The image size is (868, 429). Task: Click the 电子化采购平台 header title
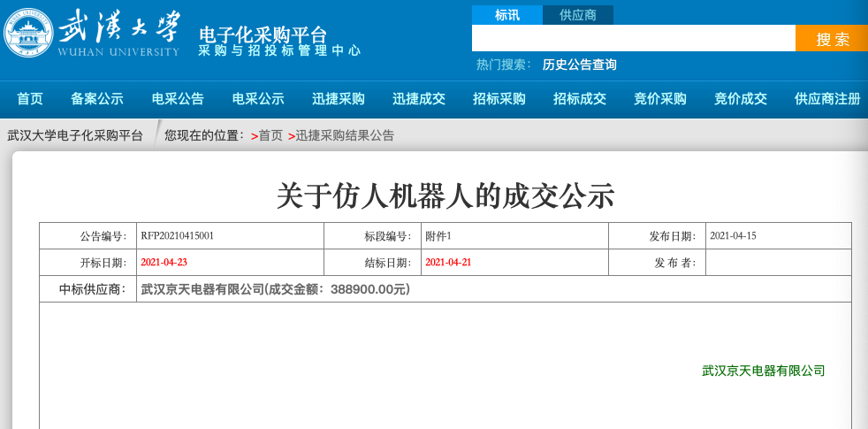point(263,34)
